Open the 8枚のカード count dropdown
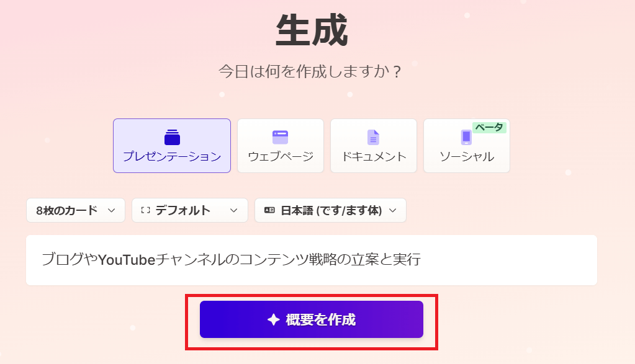 coord(76,210)
